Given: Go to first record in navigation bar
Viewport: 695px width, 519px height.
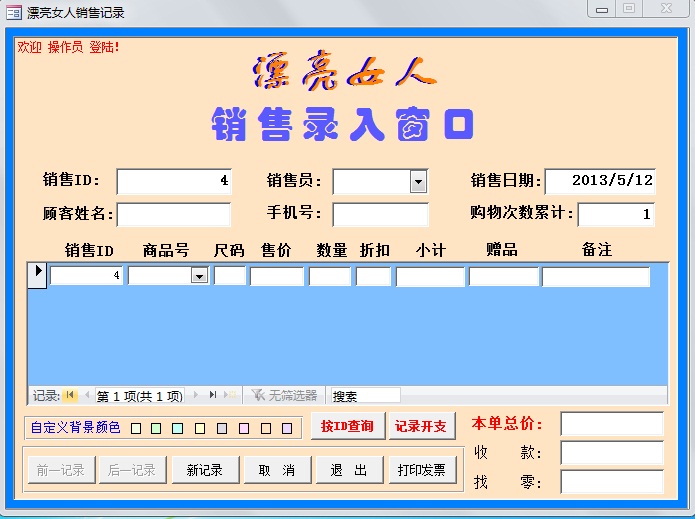Looking at the screenshot, I should [x=70, y=394].
